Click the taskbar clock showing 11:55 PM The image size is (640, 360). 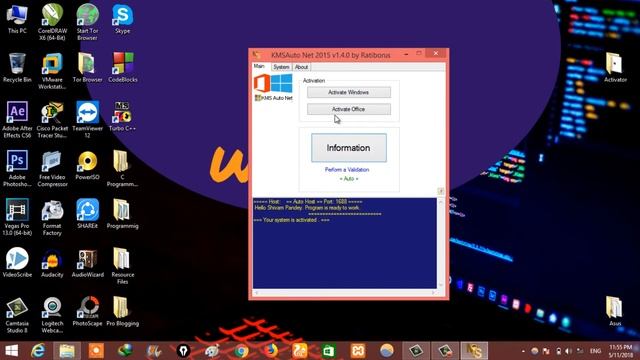(x=620, y=351)
